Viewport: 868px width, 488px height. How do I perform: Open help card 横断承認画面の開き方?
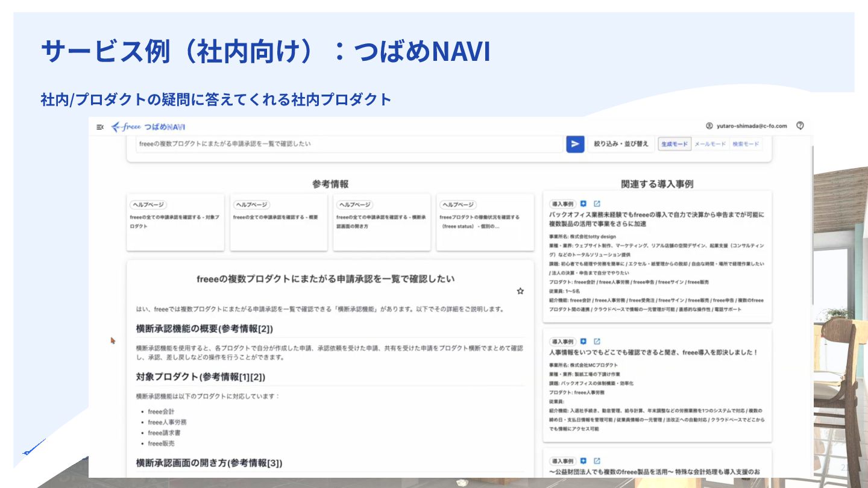(382, 222)
